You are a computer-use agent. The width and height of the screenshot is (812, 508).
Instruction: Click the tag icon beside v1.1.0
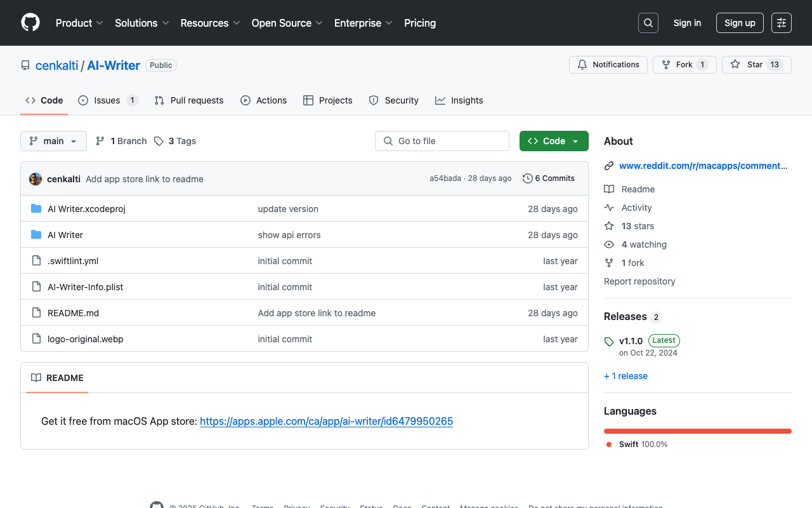(609, 342)
